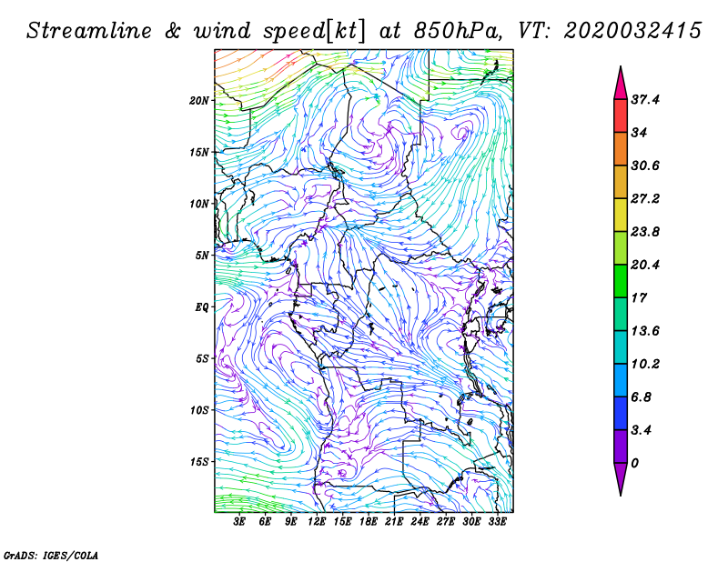Select the yellow band between 23.8 and 27.2
728x562 pixels.
click(622, 215)
